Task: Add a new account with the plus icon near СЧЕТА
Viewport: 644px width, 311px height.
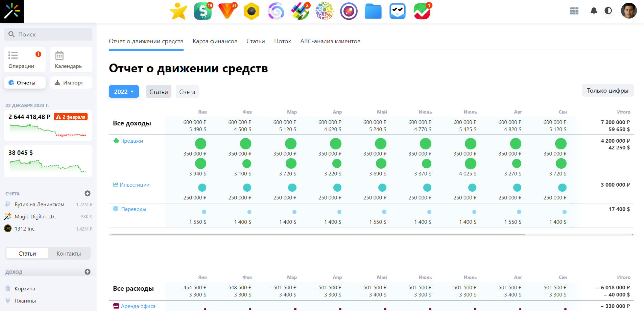Action: (88, 193)
